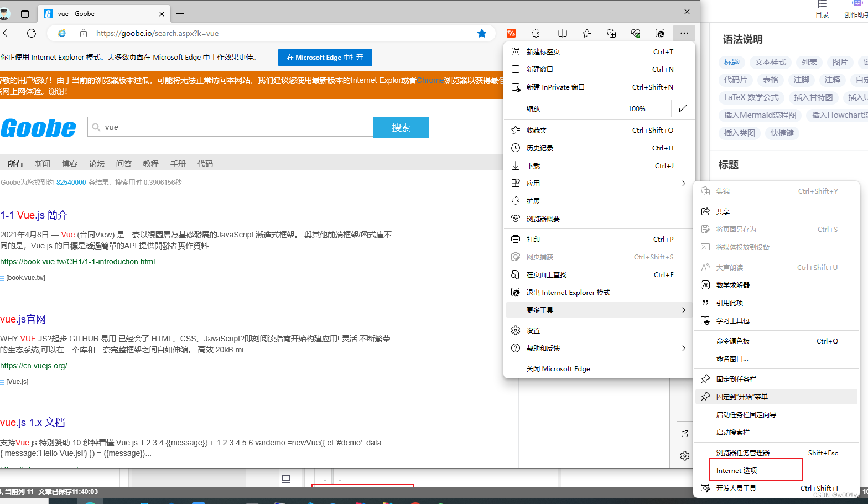
Task: Open History menu entry
Action: click(x=599, y=148)
